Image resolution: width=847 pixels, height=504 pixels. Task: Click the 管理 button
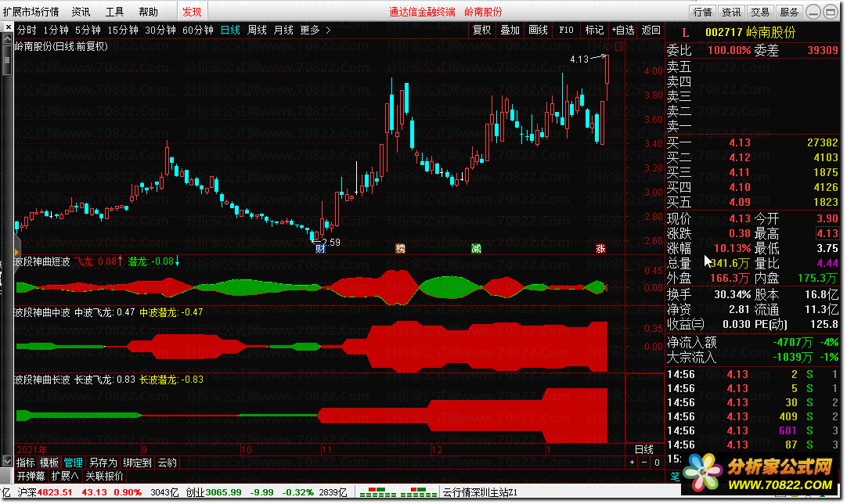[73, 463]
